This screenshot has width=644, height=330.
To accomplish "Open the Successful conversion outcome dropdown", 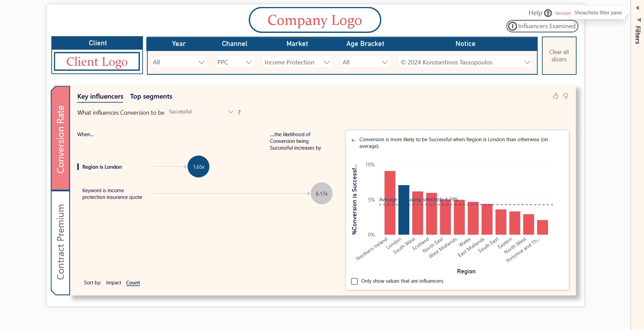I will [x=201, y=112].
